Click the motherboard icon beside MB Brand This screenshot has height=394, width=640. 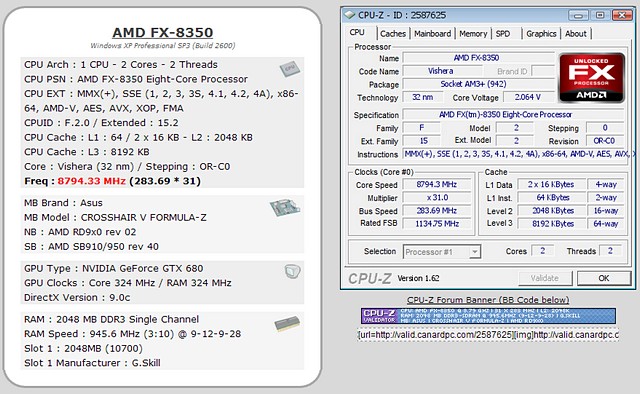pyautogui.click(x=284, y=208)
